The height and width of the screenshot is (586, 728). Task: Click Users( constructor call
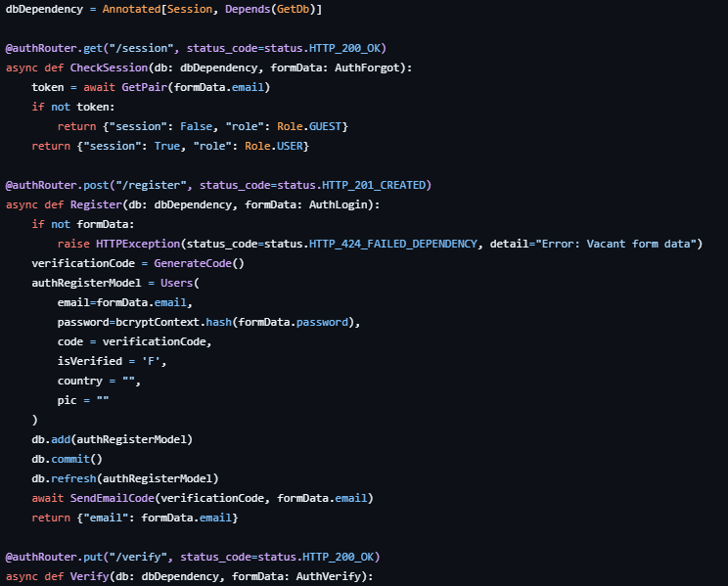pos(180,283)
